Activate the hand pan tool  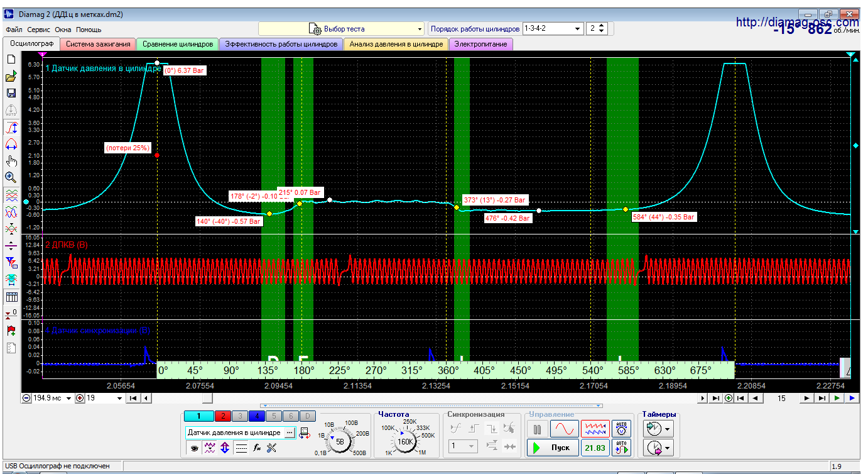11,161
